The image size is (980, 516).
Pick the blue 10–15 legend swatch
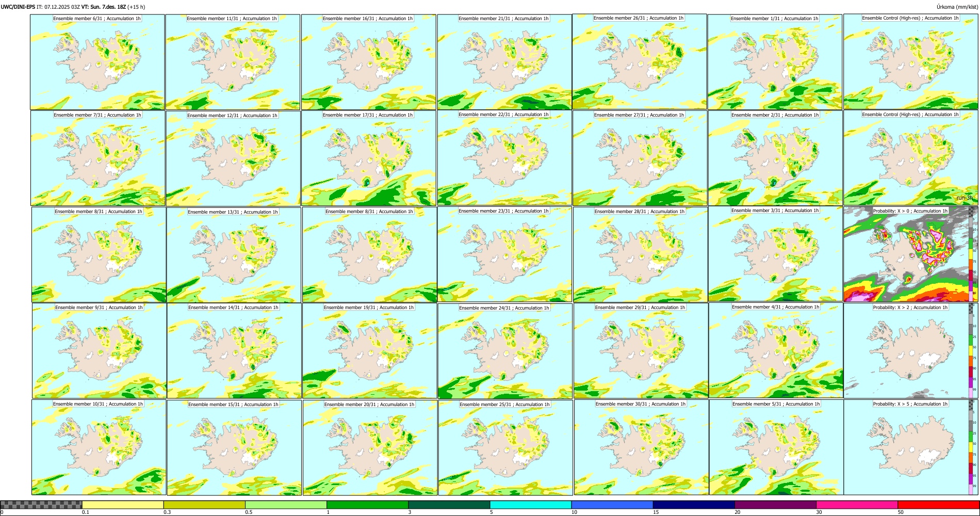[x=612, y=505]
